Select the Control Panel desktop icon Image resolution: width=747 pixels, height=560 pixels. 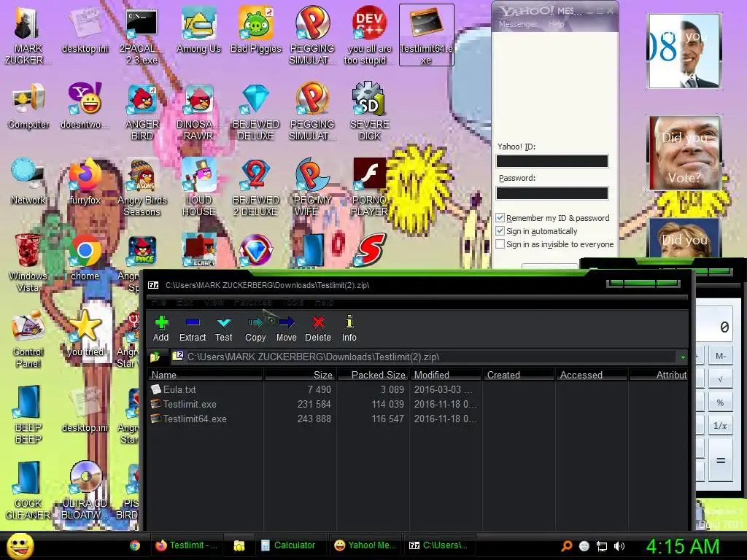28,338
